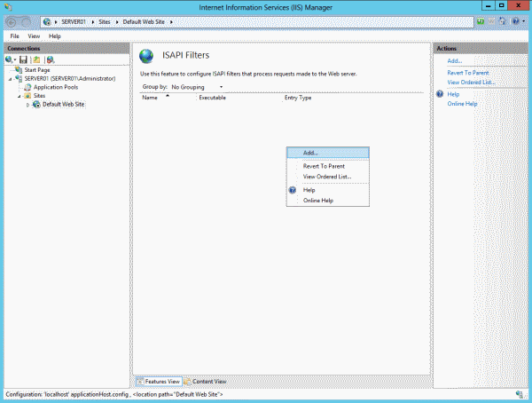
Task: Click the ISAPI Filters globe icon
Action: click(x=146, y=56)
